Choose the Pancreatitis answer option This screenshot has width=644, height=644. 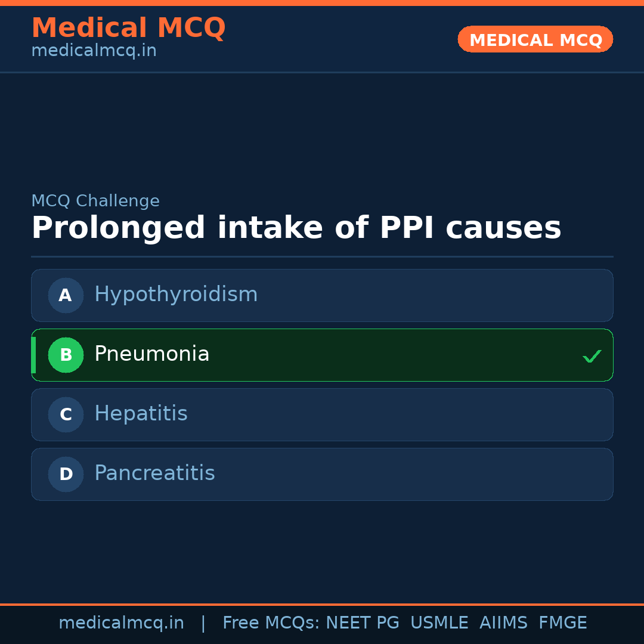coord(154,473)
